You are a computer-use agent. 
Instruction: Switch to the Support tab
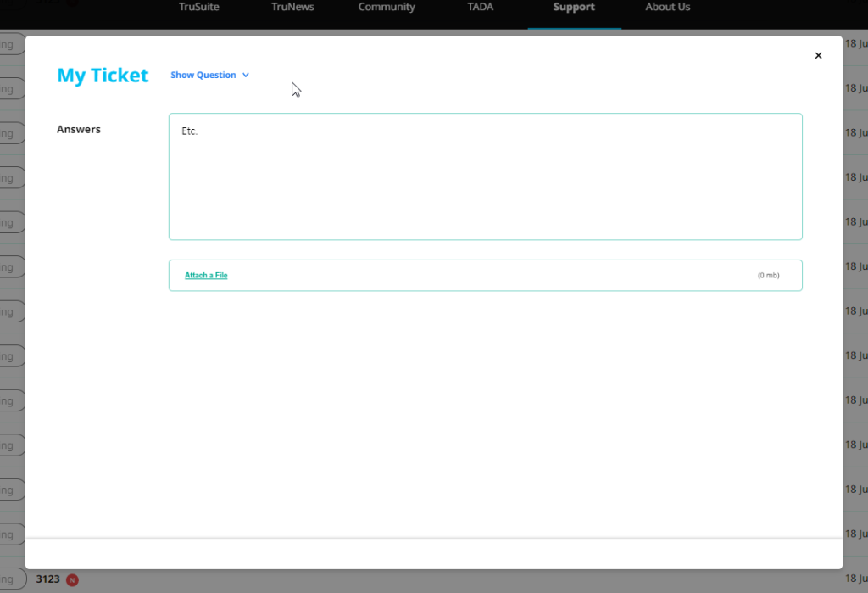[574, 8]
